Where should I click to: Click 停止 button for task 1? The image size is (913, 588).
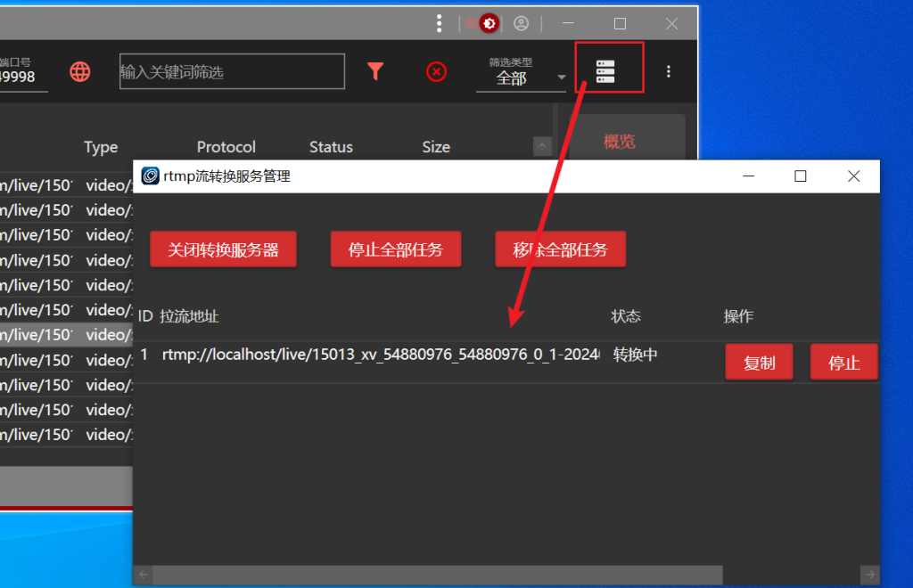(843, 363)
